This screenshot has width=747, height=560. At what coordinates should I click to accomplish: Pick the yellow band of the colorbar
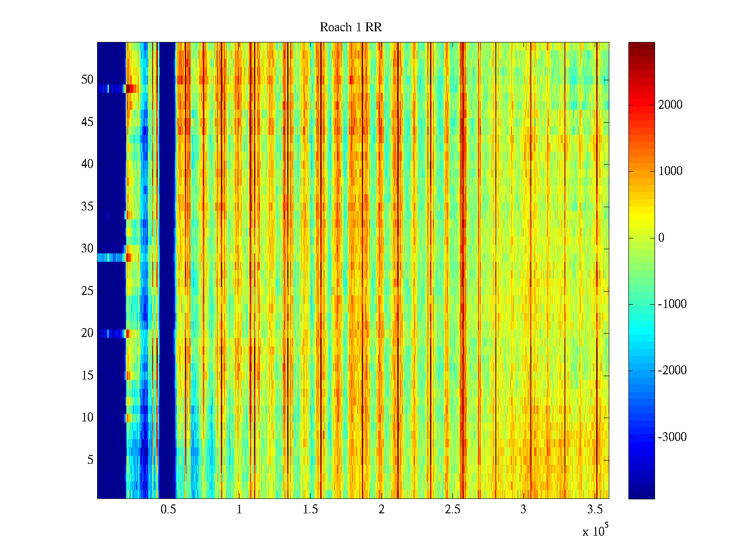(x=641, y=219)
